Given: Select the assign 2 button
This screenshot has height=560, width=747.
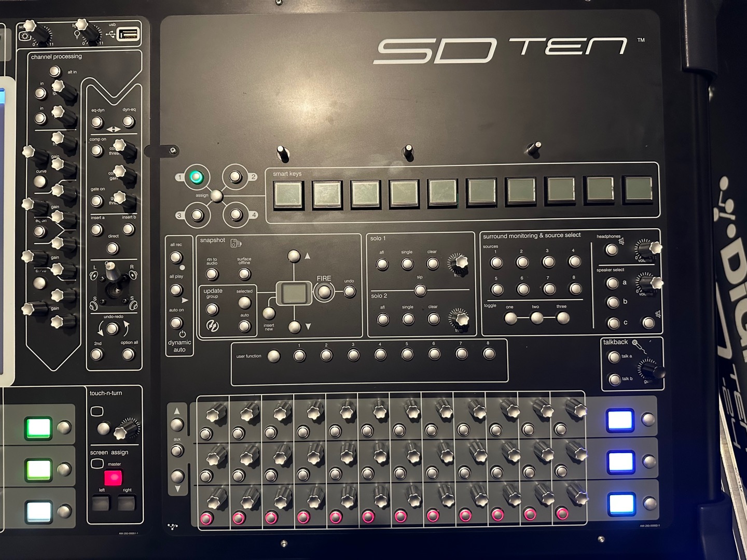Looking at the screenshot, I should (236, 177).
